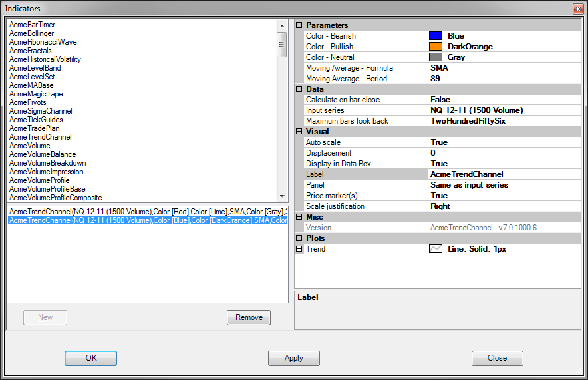Image resolution: width=588 pixels, height=380 pixels.
Task: Select AcmeVolume indicator
Action: (x=30, y=146)
